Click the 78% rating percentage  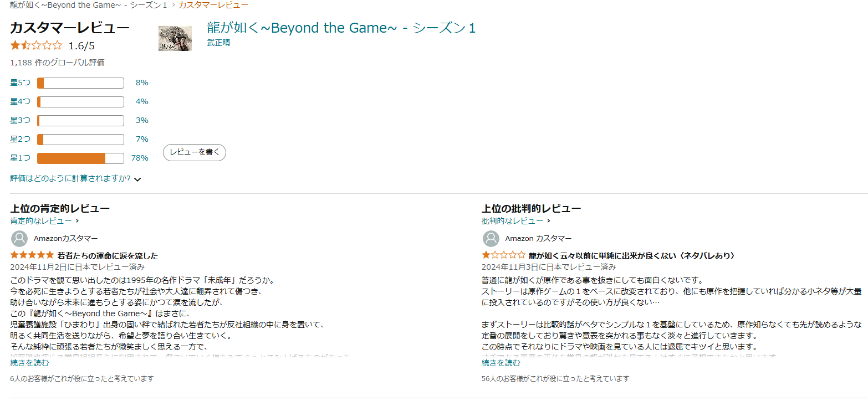tap(140, 158)
